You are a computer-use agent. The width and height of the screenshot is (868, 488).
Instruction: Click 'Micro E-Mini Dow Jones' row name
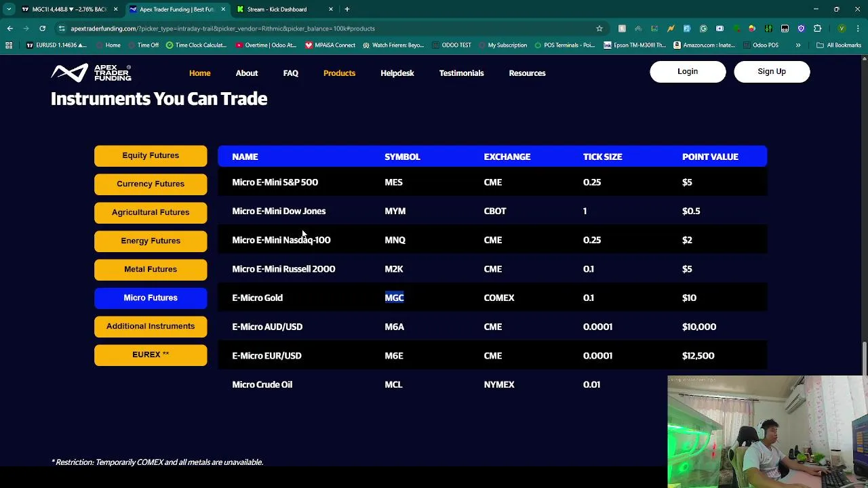(x=279, y=211)
